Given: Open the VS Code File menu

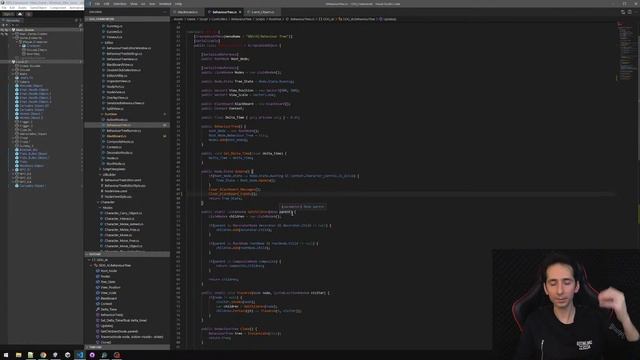Looking at the screenshot, I should pos(97,4).
